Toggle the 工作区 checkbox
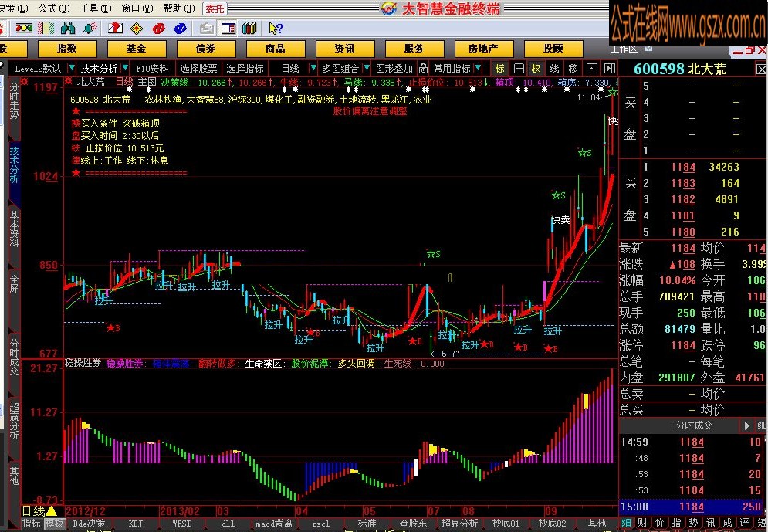The height and width of the screenshot is (532, 768). click(x=649, y=48)
